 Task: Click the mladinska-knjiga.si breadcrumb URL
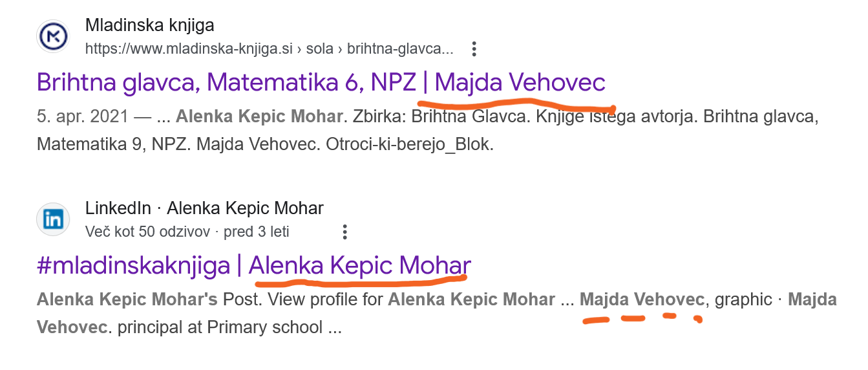[269, 49]
